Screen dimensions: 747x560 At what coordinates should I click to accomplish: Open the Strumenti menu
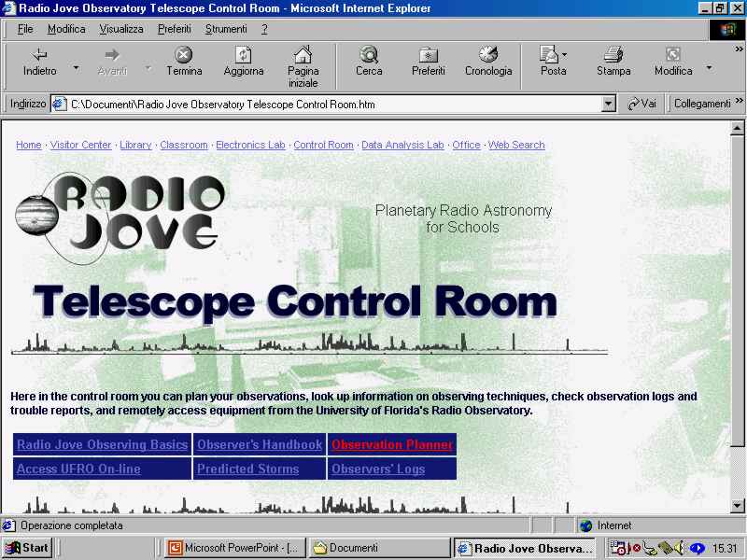pos(226,29)
